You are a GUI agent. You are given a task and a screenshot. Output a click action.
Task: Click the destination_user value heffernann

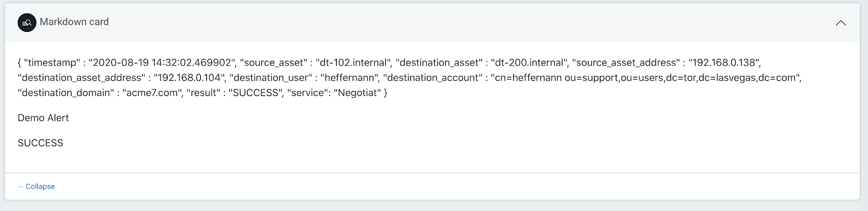[347, 78]
